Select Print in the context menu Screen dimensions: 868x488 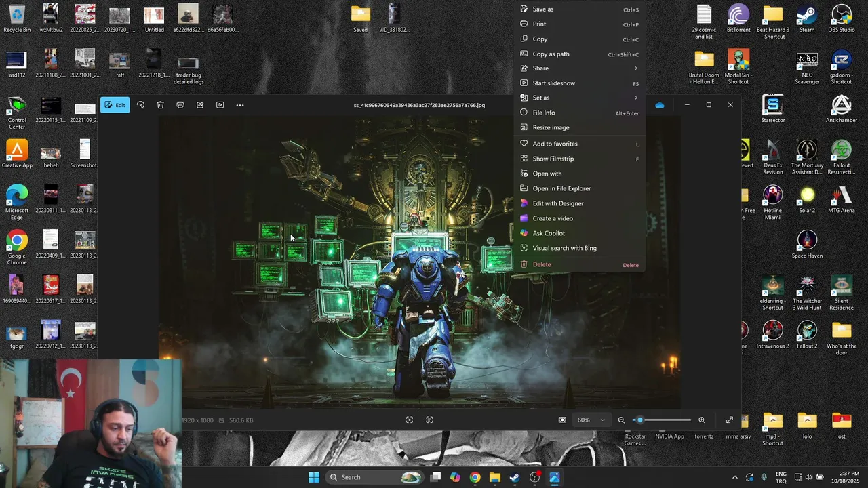click(579, 24)
